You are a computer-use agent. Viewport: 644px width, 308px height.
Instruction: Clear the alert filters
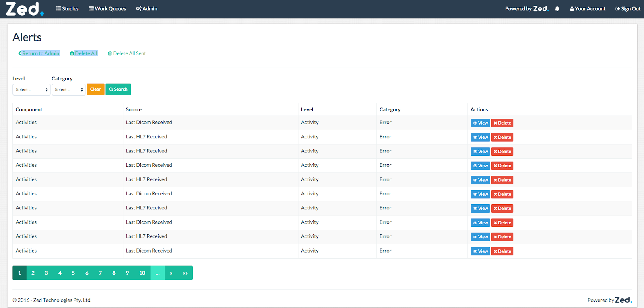tap(95, 89)
